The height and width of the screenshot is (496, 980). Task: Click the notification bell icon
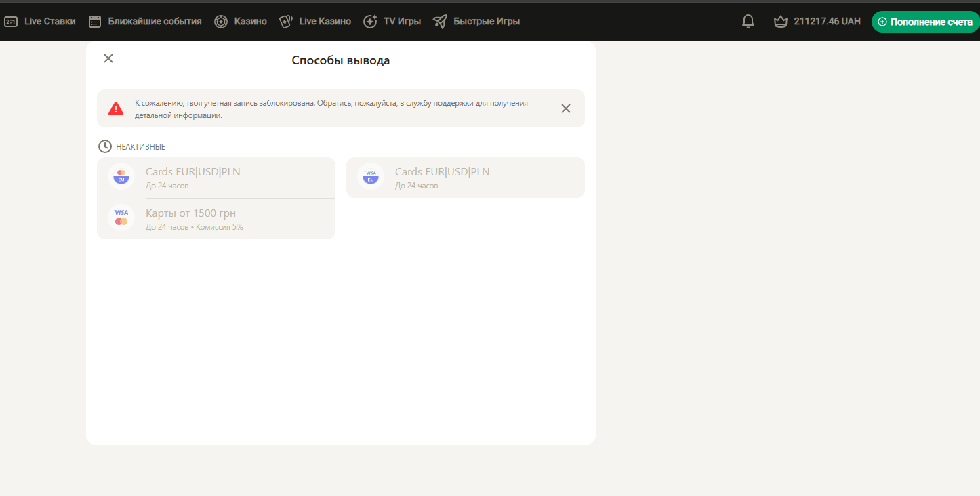tap(748, 22)
